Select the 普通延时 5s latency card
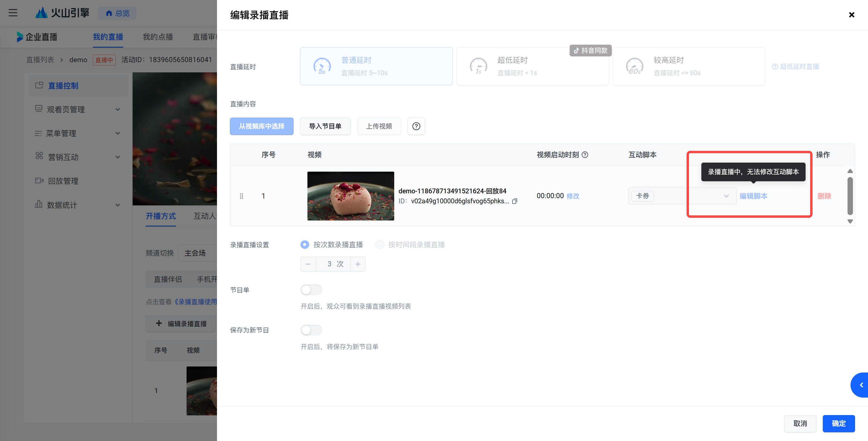This screenshot has width=868, height=441. click(376, 66)
